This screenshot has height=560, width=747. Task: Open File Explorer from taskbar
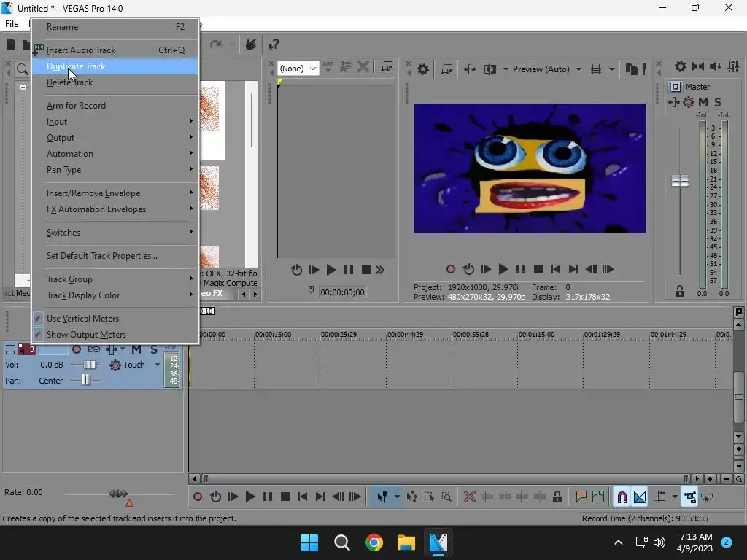[x=406, y=542]
